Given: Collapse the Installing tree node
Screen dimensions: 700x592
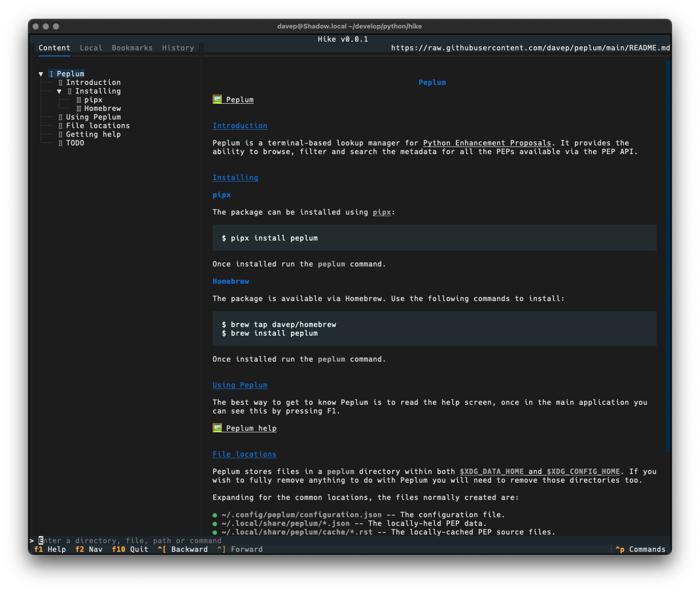Looking at the screenshot, I should [x=60, y=92].
